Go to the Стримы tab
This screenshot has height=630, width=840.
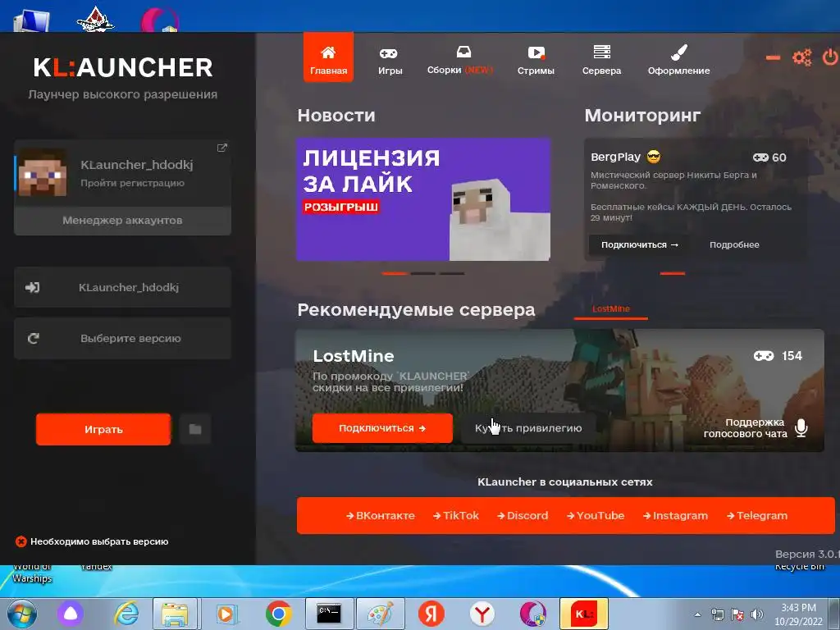tap(536, 61)
